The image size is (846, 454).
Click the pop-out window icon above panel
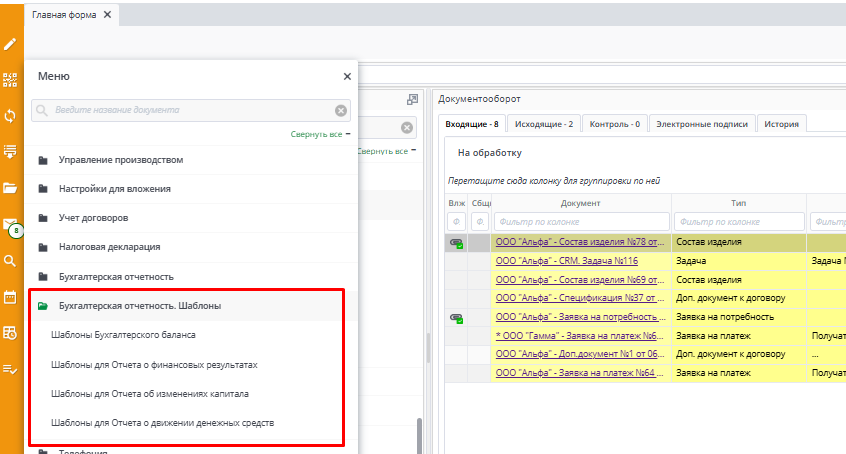tap(412, 99)
